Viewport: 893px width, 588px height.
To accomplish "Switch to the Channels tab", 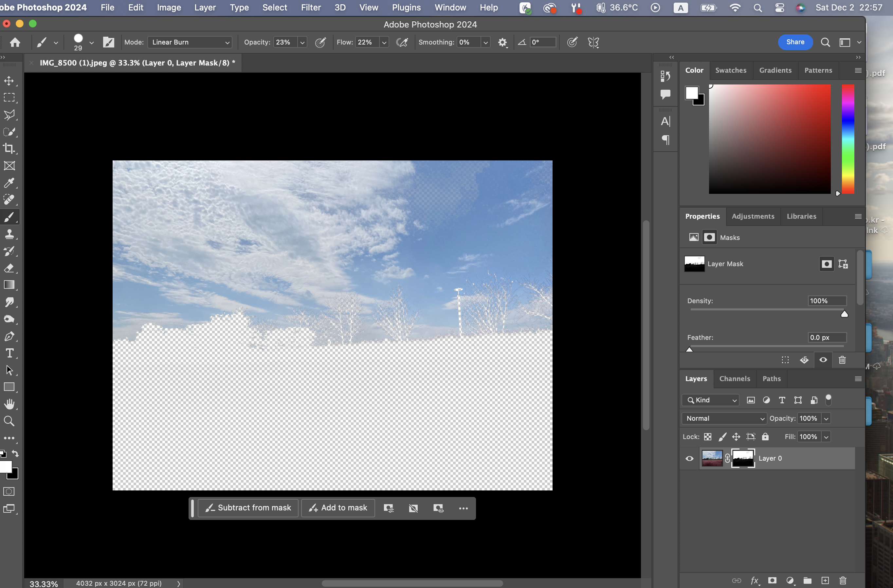I will 734,378.
